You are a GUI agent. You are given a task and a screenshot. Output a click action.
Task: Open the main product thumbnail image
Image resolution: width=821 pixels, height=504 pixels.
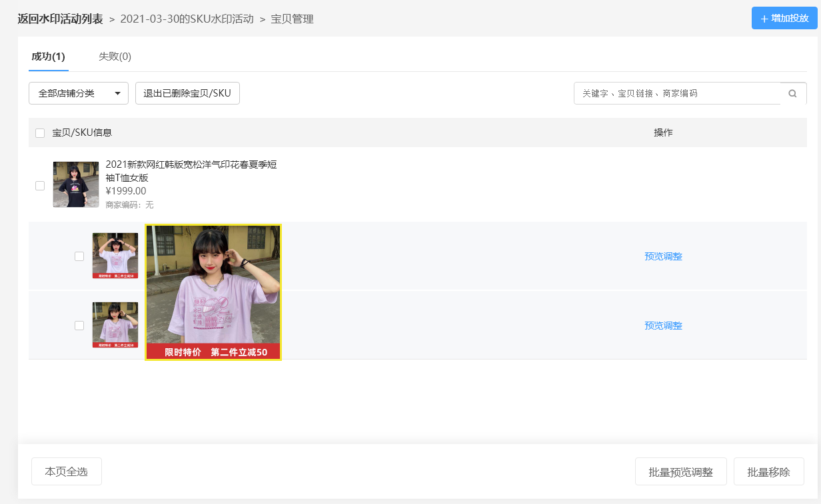point(76,184)
